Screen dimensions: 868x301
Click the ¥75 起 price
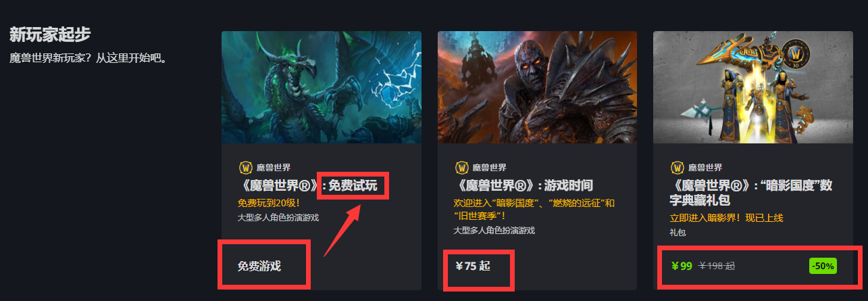pyautogui.click(x=473, y=266)
